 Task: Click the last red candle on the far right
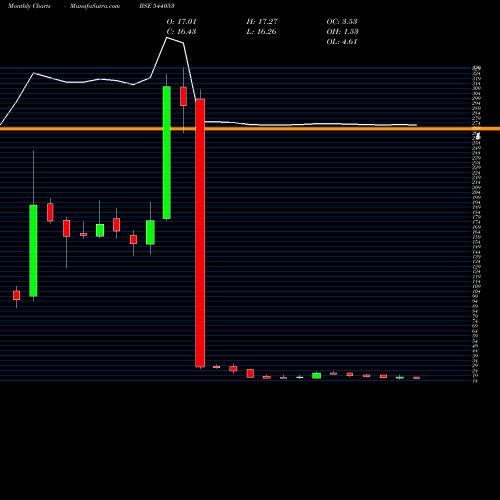pyautogui.click(x=417, y=378)
